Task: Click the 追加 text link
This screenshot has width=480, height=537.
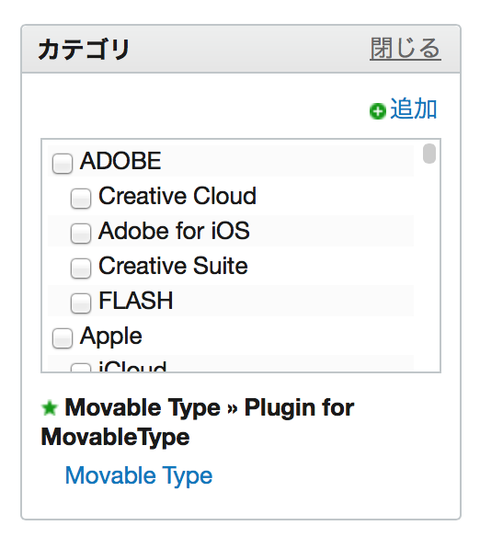Action: (414, 109)
